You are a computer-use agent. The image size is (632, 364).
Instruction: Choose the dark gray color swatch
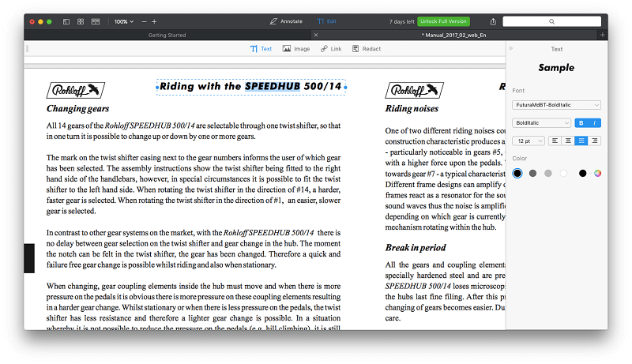pos(532,174)
